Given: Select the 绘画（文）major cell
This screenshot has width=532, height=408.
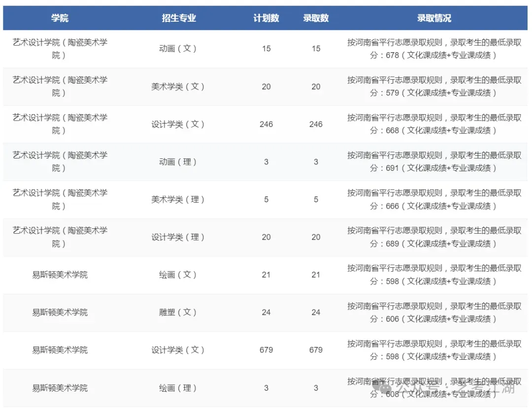Looking at the screenshot, I should point(178,275).
